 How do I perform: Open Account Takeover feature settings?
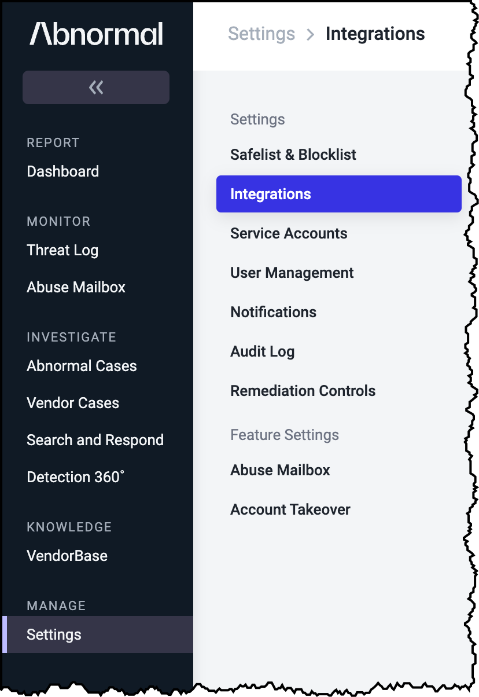(290, 509)
